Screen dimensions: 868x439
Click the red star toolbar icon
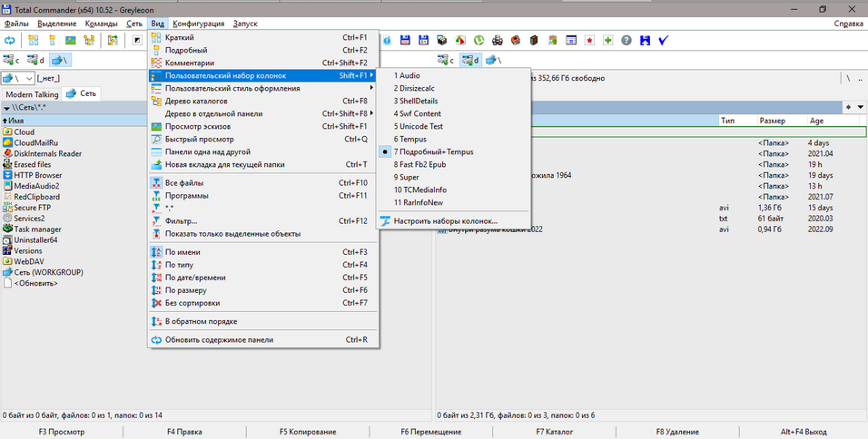[x=589, y=40]
